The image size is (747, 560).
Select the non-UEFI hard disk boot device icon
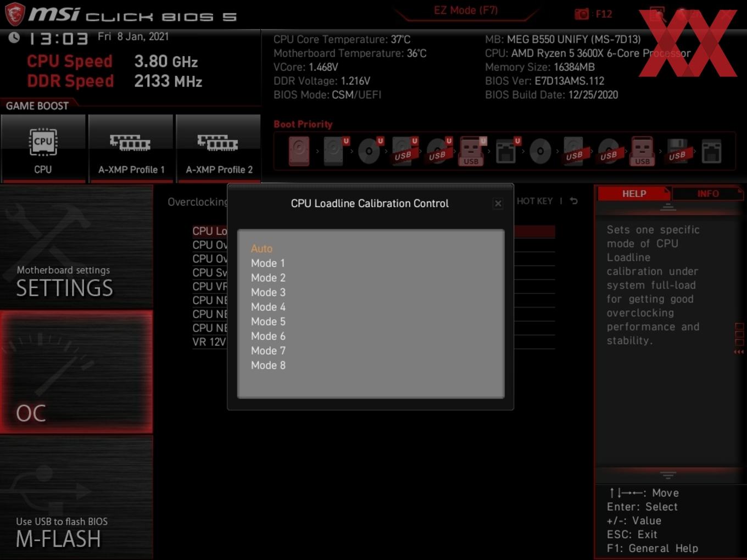299,151
